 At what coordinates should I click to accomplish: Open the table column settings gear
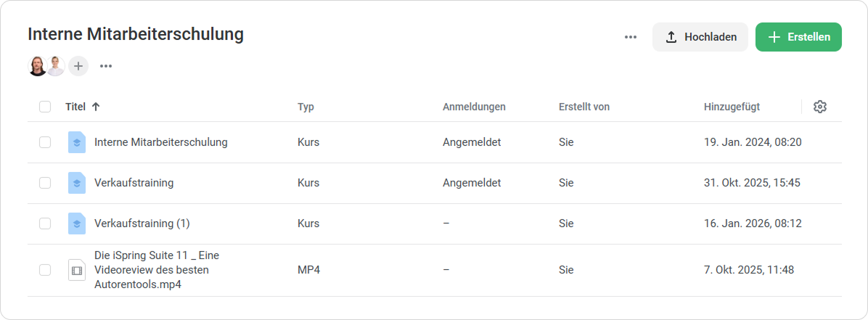(x=820, y=107)
